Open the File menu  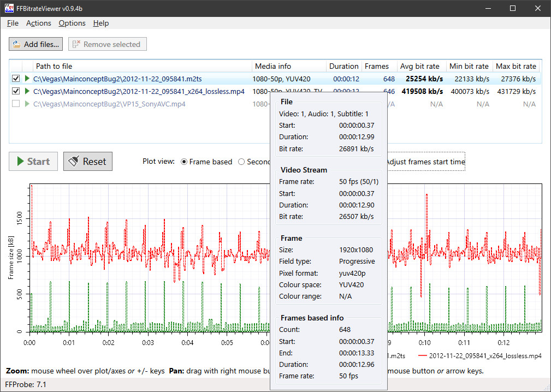(x=13, y=23)
